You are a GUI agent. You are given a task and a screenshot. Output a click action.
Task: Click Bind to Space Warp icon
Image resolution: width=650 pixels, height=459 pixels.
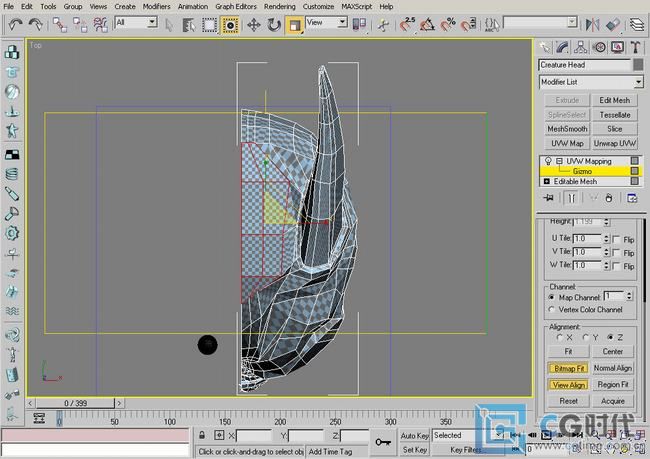pyautogui.click(x=100, y=25)
